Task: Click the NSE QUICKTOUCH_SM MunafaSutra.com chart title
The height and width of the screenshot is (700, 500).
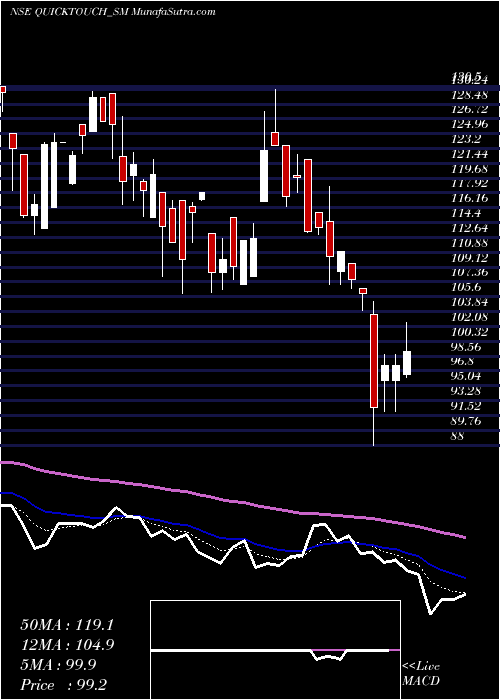Action: pyautogui.click(x=112, y=12)
